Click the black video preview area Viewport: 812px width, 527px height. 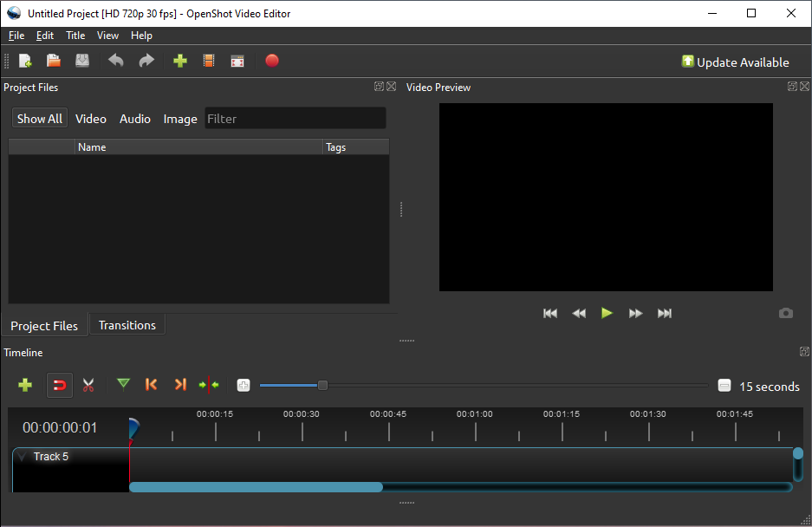pos(606,197)
